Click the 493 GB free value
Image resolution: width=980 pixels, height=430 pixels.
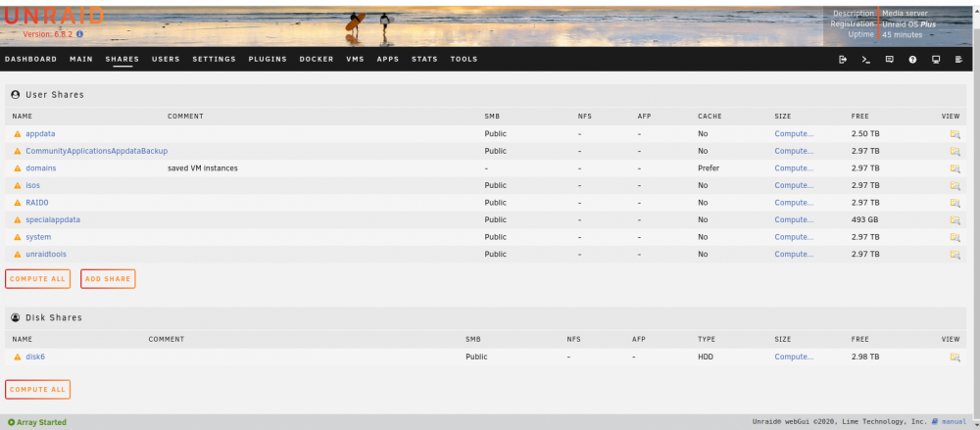click(x=864, y=220)
